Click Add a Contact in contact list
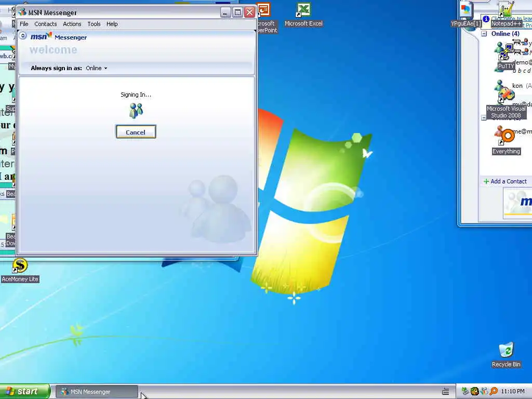532x399 pixels. [x=505, y=181]
